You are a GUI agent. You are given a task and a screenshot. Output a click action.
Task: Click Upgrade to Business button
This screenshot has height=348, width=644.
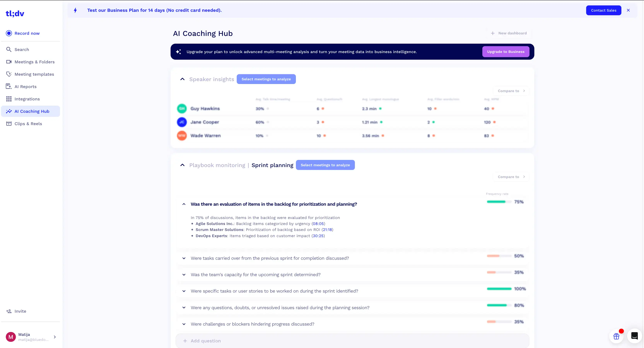pos(506,52)
